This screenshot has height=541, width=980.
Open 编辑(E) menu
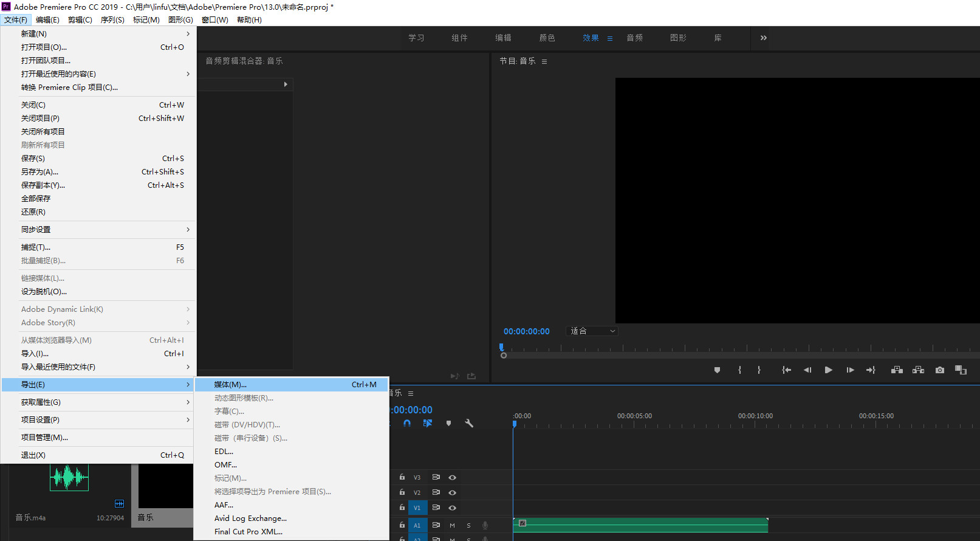coord(47,20)
